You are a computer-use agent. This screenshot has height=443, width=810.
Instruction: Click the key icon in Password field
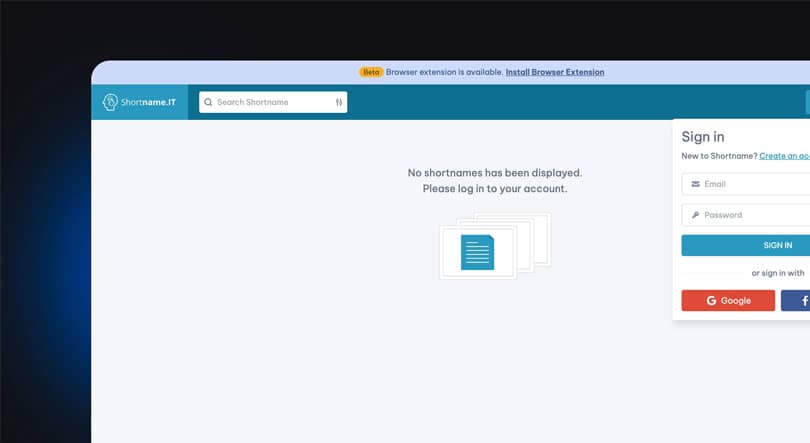point(695,215)
